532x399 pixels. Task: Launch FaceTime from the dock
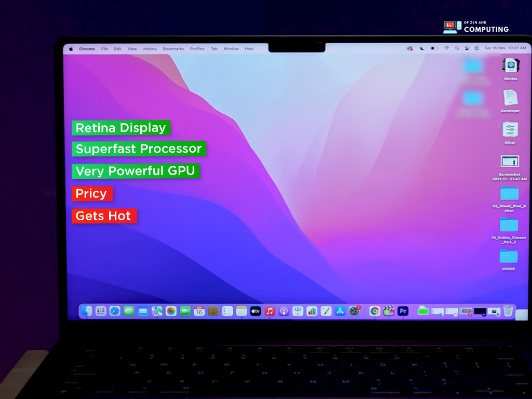(185, 311)
